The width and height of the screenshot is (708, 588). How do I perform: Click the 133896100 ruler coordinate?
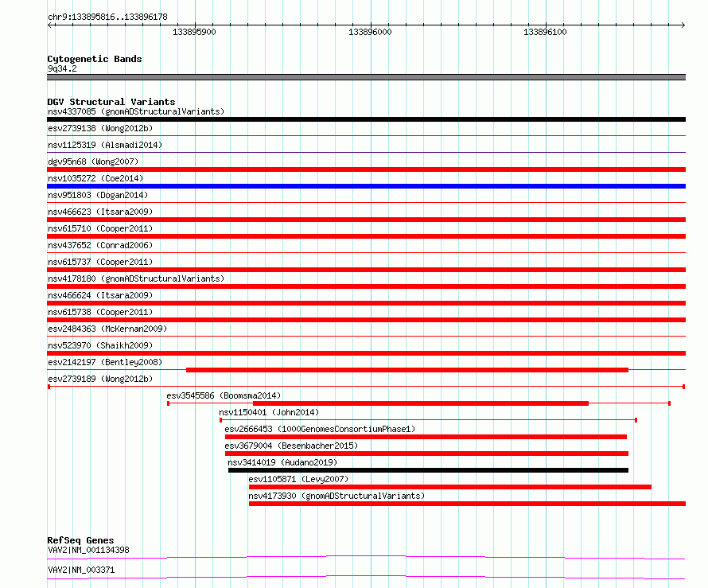click(x=545, y=32)
